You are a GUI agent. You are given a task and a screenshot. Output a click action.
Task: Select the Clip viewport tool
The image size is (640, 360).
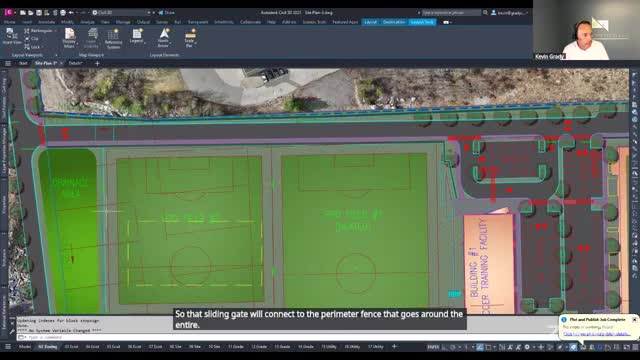pyautogui.click(x=31, y=39)
